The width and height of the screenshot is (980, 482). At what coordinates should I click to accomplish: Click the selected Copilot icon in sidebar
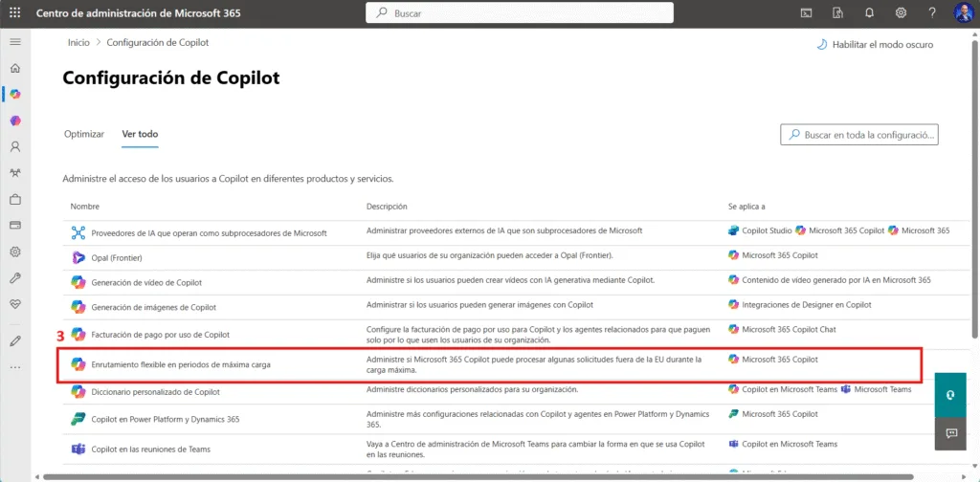(15, 95)
